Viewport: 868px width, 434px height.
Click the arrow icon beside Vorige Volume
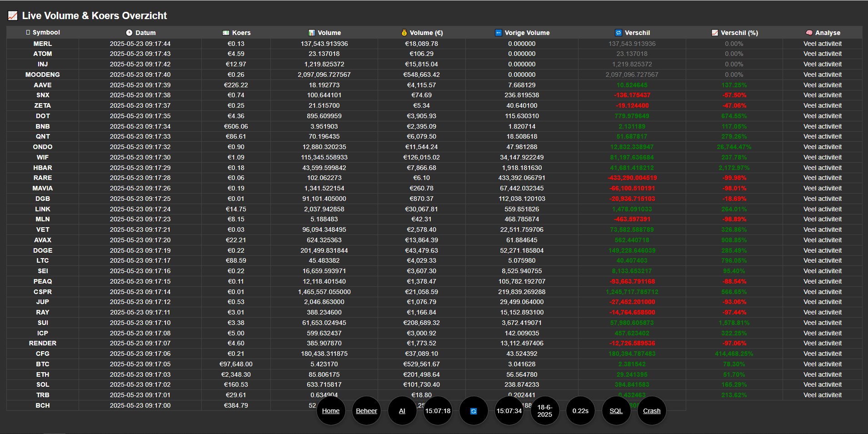pos(499,33)
